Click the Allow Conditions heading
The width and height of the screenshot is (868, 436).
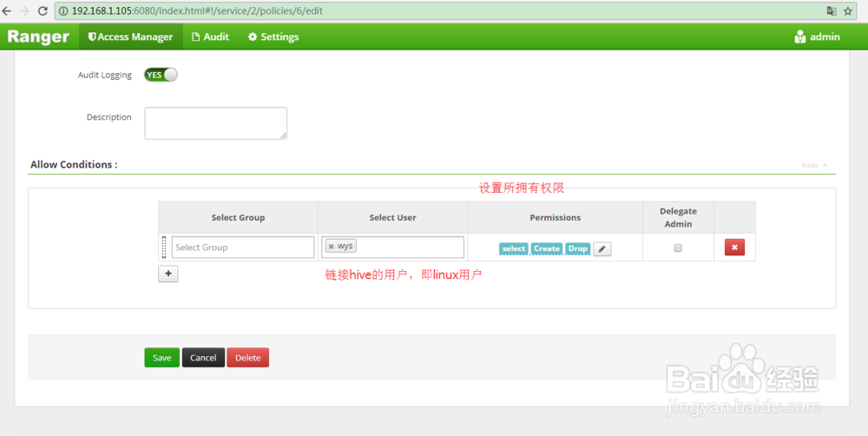(74, 164)
